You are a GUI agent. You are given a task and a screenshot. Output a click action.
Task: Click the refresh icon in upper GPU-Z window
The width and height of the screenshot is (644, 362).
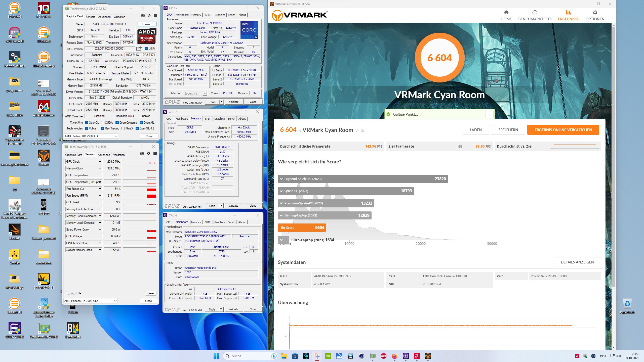tap(149, 16)
